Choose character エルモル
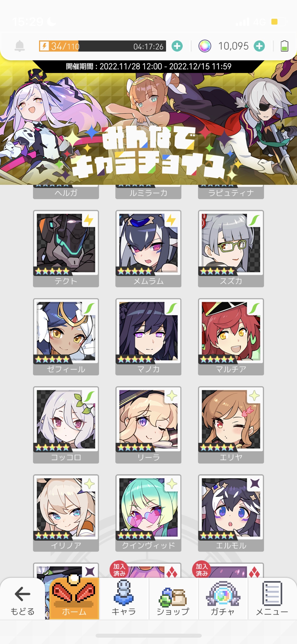The width and height of the screenshot is (297, 644). coord(231,513)
